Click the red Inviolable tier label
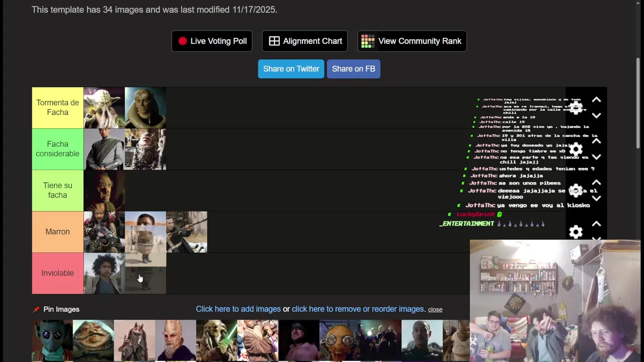 click(x=58, y=273)
